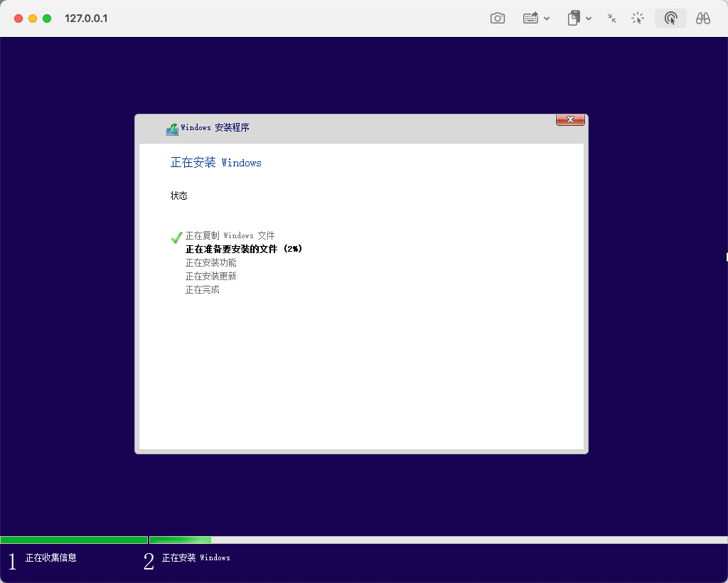Open the keyboard shortcuts dropdown arrow
Image resolution: width=728 pixels, height=583 pixels.
(x=547, y=18)
